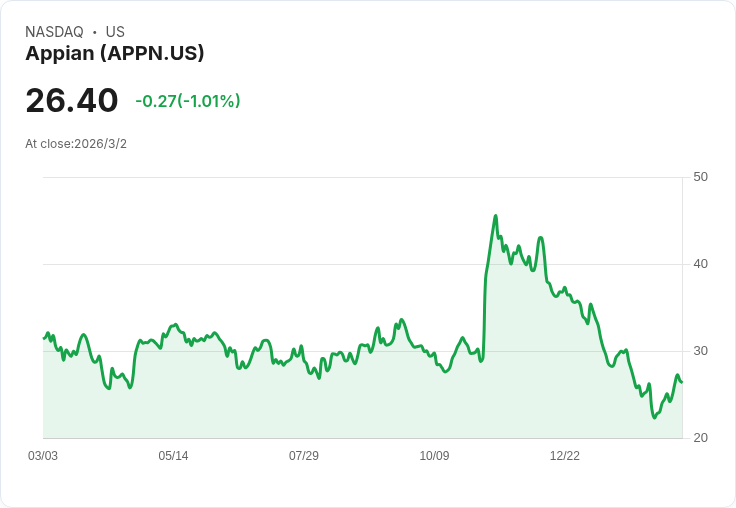Image resolution: width=736 pixels, height=508 pixels.
Task: Click the starting point of the green line
Action: click(x=44, y=338)
